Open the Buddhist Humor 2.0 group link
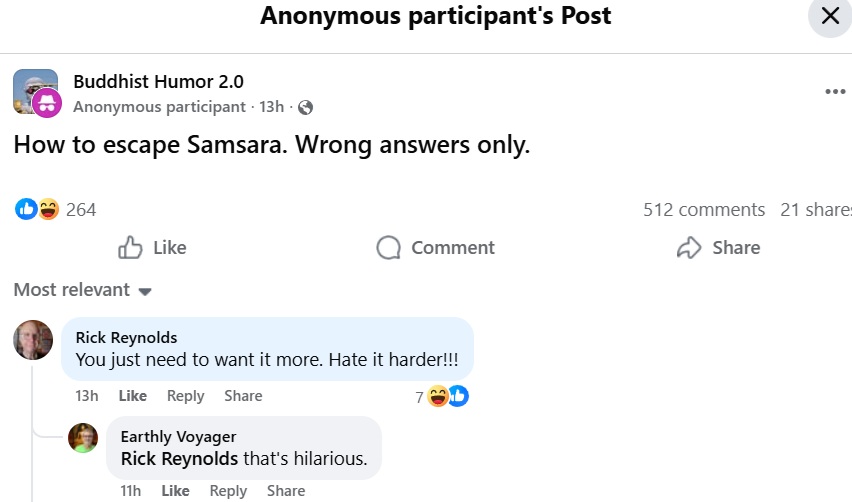The height and width of the screenshot is (502, 852). [x=158, y=82]
